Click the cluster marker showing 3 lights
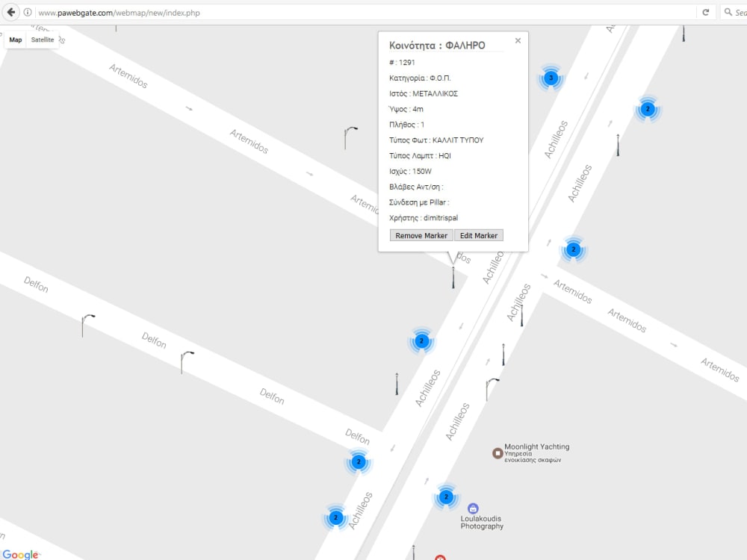Viewport: 747px width, 560px height. tap(551, 77)
